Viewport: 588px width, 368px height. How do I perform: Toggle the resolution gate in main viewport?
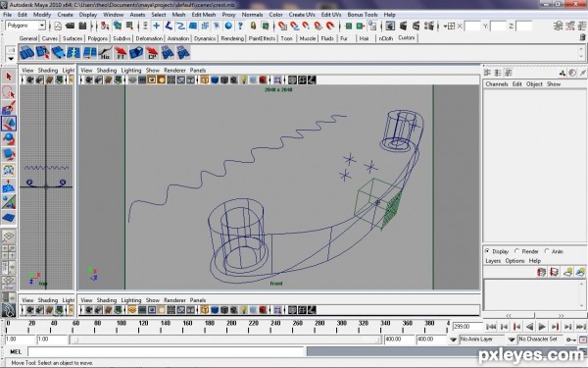pos(152,80)
